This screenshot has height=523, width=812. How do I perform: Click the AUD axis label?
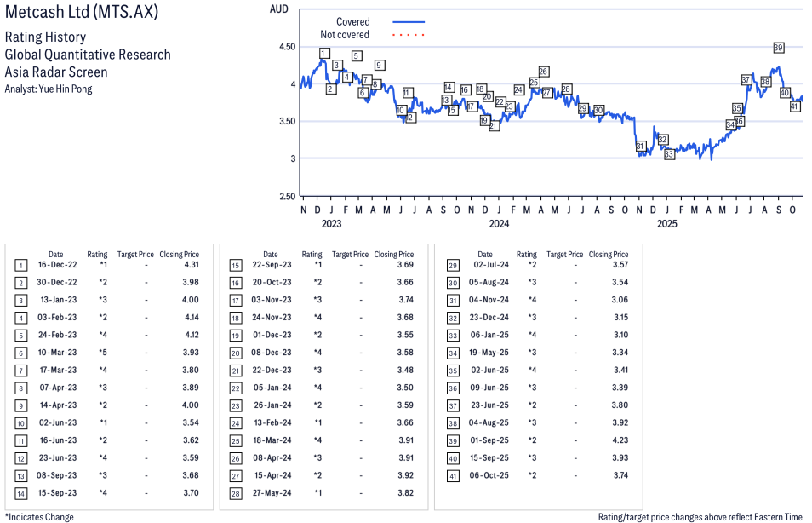[x=278, y=9]
